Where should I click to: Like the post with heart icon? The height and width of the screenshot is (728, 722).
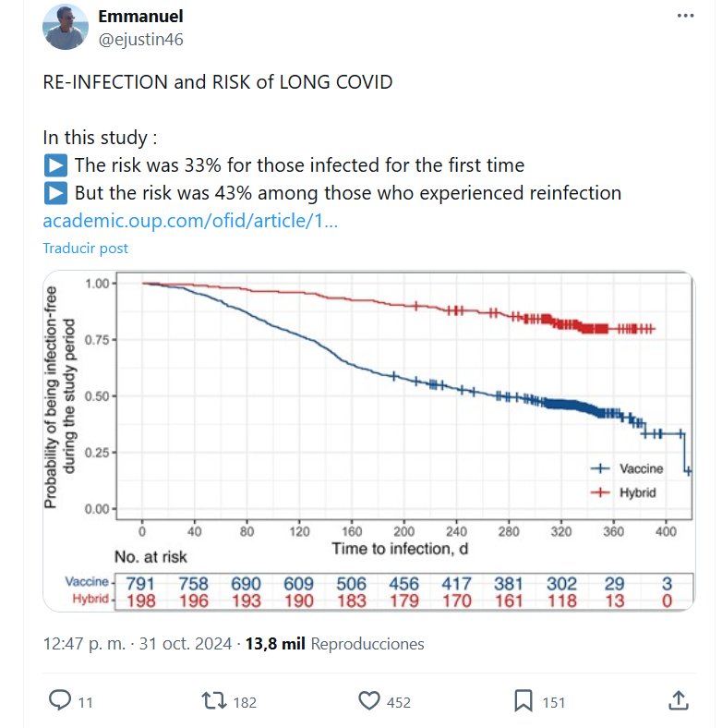coord(368,701)
